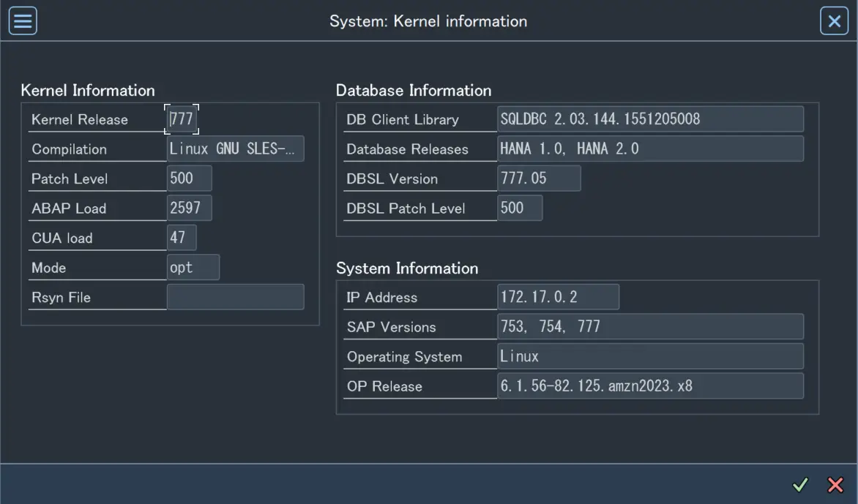
Task: Click the DBSL Patch Level label
Action: click(406, 208)
